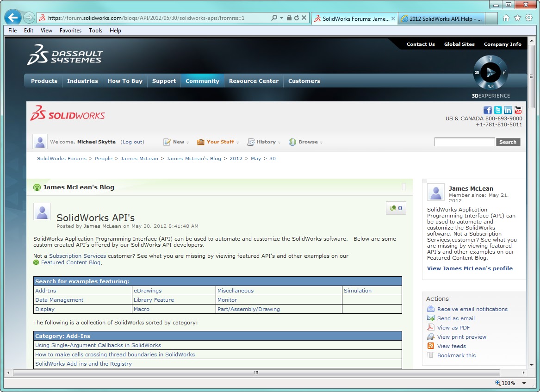Click the Stop loading X icon
Image resolution: width=540 pixels, height=392 pixels.
click(304, 18)
